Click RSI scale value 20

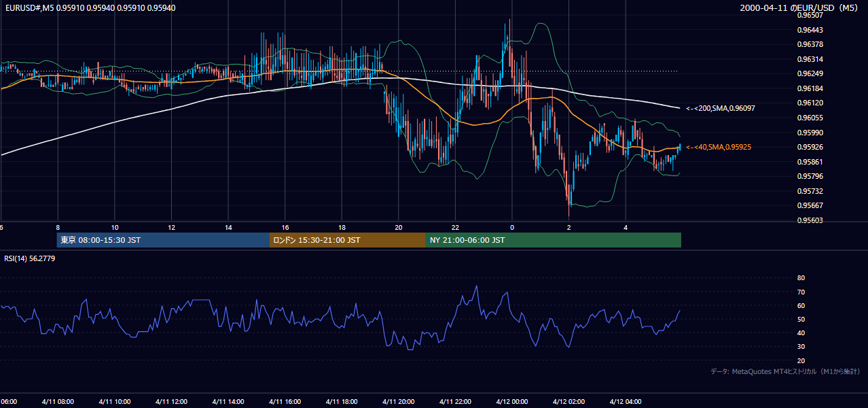[801, 360]
